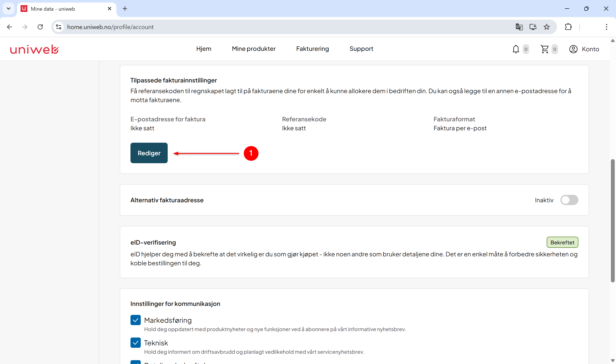Screen dimensions: 616x364
Task: Open a new browser tab
Action: click(x=125, y=9)
